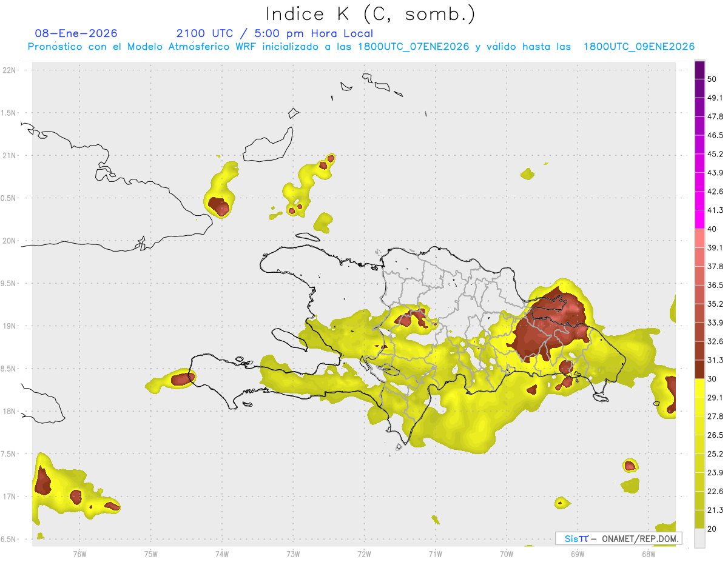This screenshot has height=562, width=728.
Task: Click the latitude label "18N"
Action: pyautogui.click(x=9, y=412)
